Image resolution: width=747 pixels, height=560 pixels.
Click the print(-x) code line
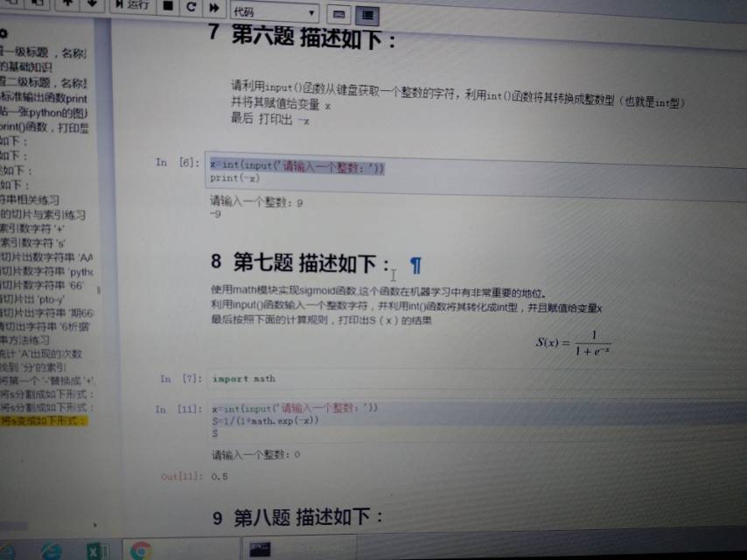pyautogui.click(x=235, y=178)
